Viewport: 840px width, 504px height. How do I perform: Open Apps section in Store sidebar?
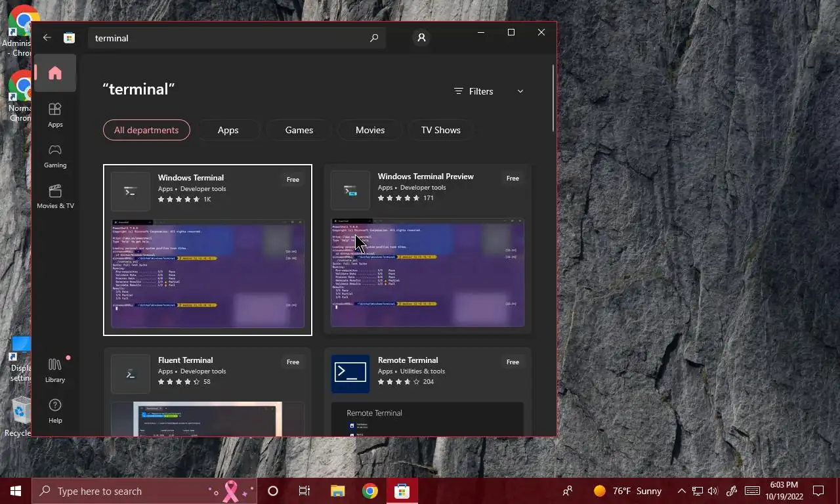(x=55, y=115)
